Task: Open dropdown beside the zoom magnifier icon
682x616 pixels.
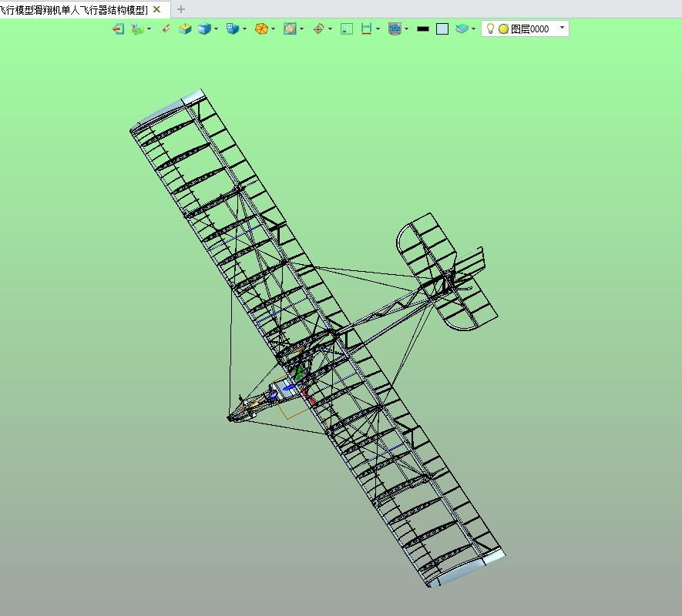Action: (x=302, y=29)
